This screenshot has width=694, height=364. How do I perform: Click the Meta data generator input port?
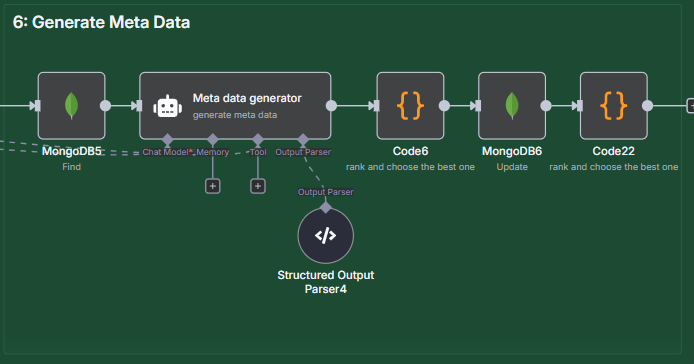click(x=139, y=106)
